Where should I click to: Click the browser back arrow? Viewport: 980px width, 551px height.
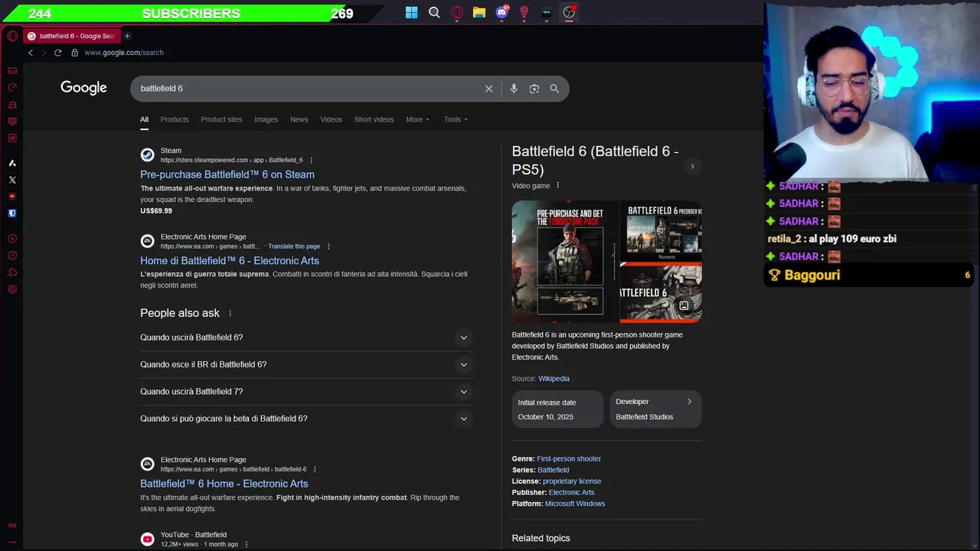[x=31, y=53]
